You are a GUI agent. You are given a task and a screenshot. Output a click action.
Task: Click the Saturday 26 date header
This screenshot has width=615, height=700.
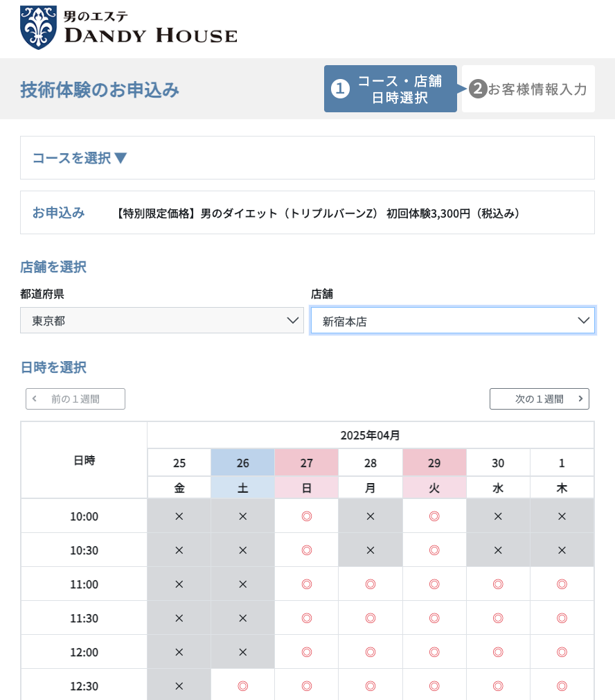(x=243, y=462)
